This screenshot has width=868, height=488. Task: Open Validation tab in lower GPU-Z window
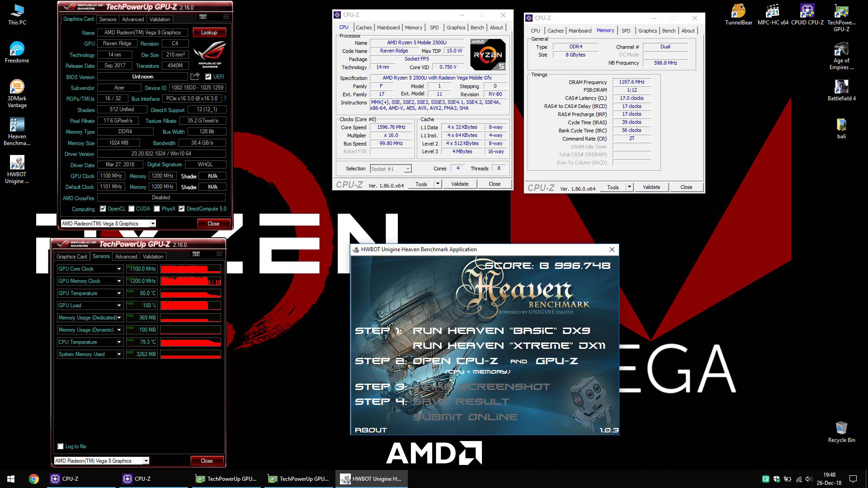(153, 257)
